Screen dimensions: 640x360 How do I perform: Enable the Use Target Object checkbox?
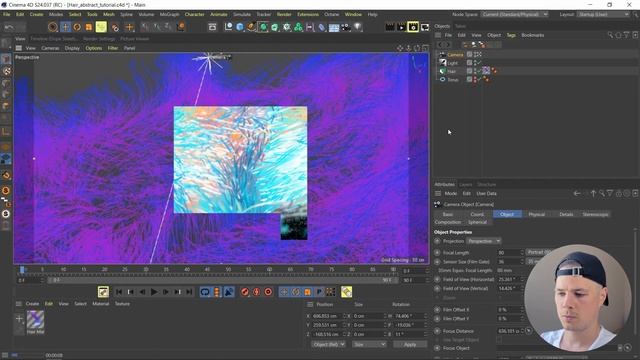pos(499,340)
